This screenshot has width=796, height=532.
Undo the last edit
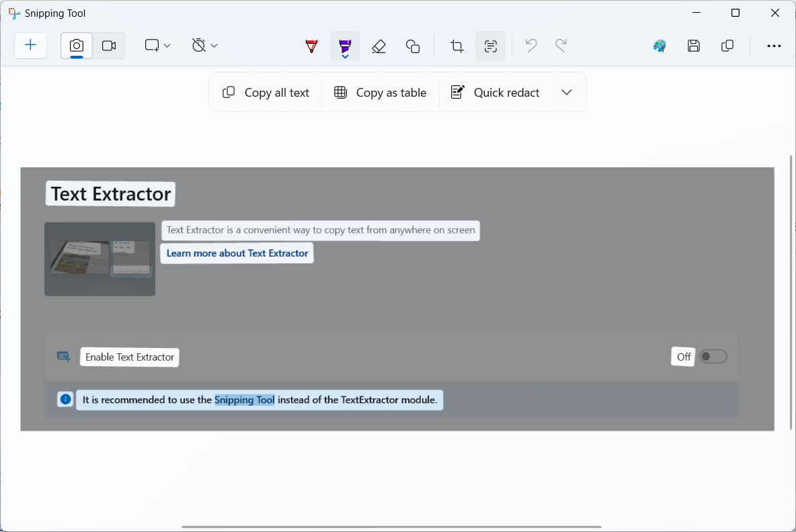[x=531, y=46]
